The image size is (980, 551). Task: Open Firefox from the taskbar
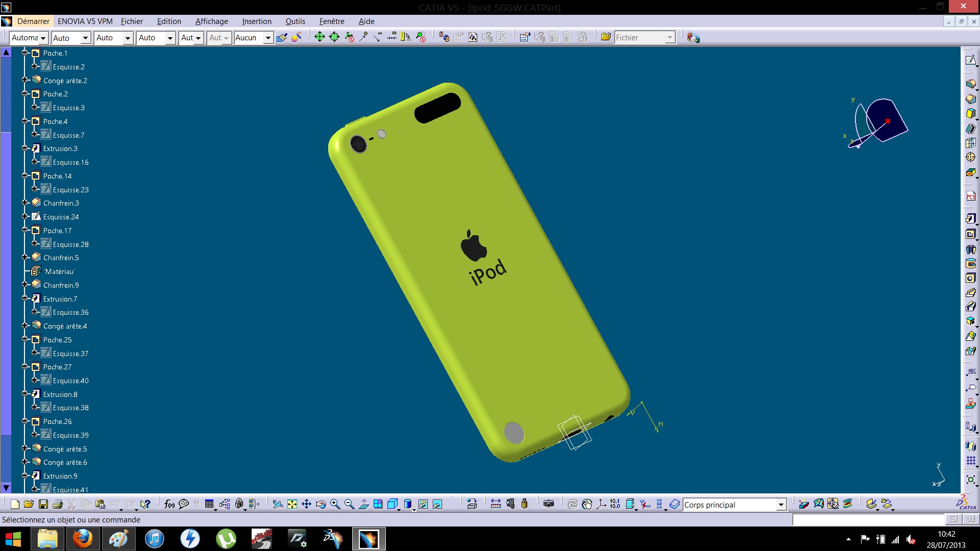[82, 539]
